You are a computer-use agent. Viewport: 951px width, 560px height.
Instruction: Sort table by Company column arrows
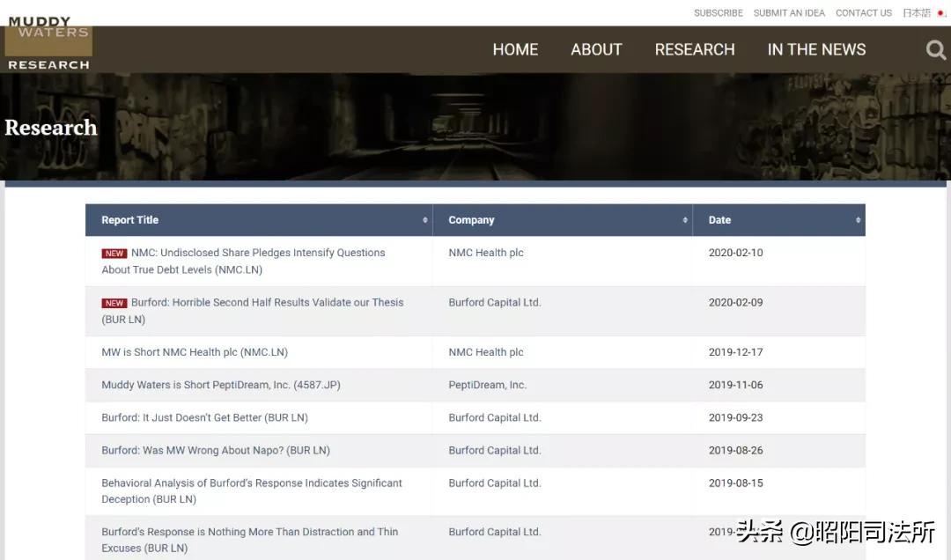(685, 220)
